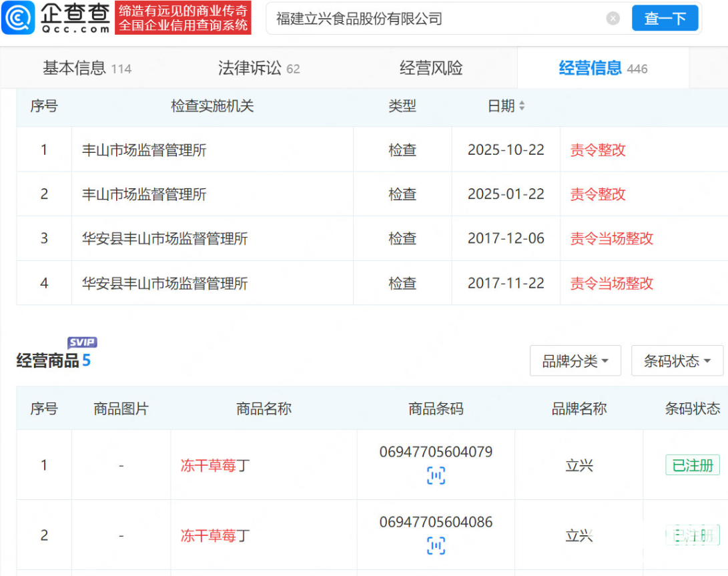Screen dimensions: 728x576
Task: Open 责令整改 result dated 2025-10-22
Action: coord(598,150)
